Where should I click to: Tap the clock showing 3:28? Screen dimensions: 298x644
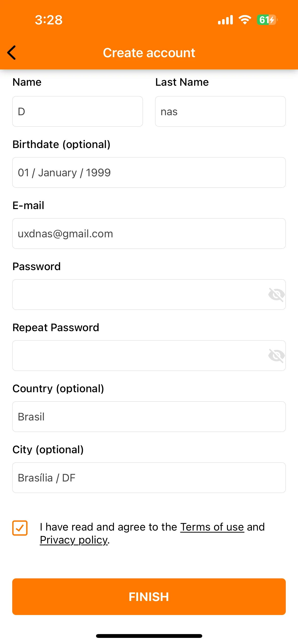click(49, 20)
